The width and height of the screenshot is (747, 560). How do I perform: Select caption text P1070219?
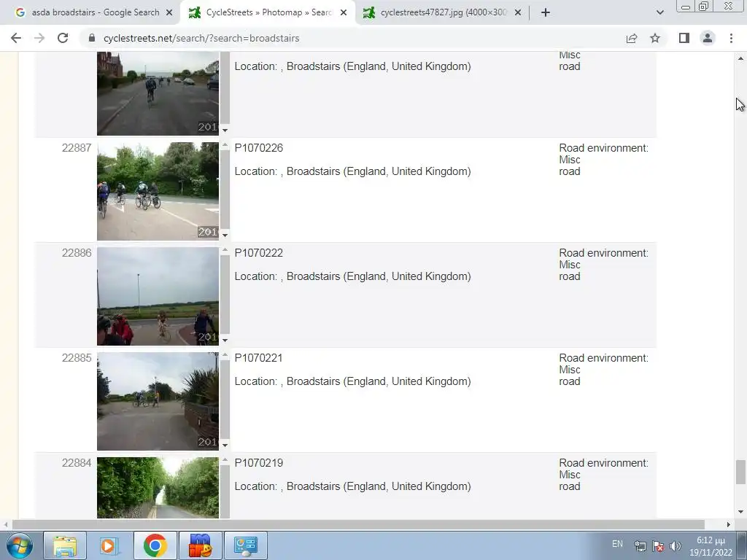click(259, 463)
